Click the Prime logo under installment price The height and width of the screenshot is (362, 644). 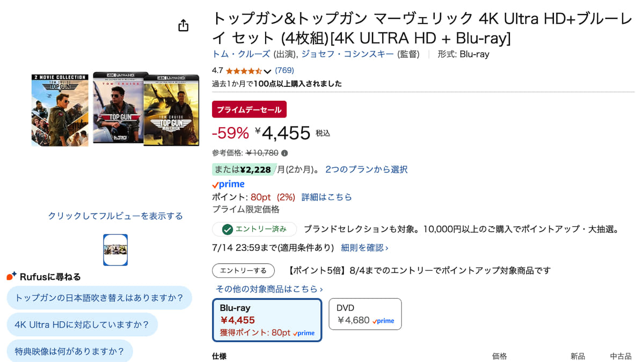point(228,184)
